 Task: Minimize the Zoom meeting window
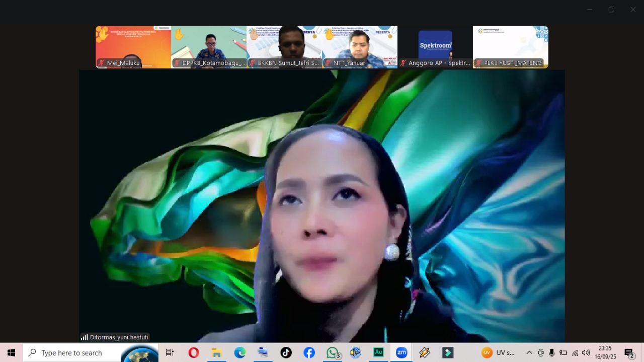click(590, 9)
